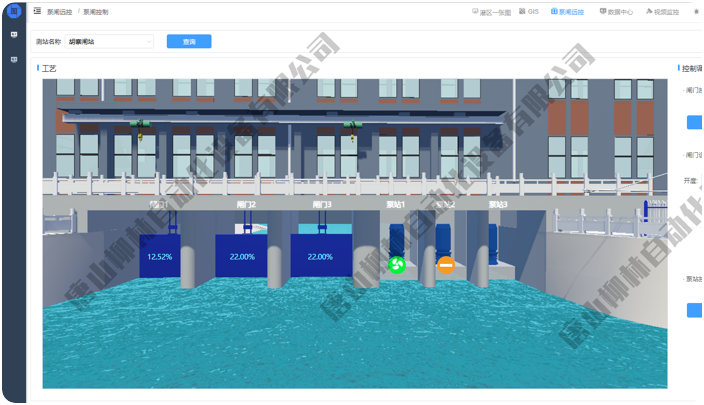Click the 泵闸远控 breadcrumb link
This screenshot has height=405, width=704.
(58, 12)
